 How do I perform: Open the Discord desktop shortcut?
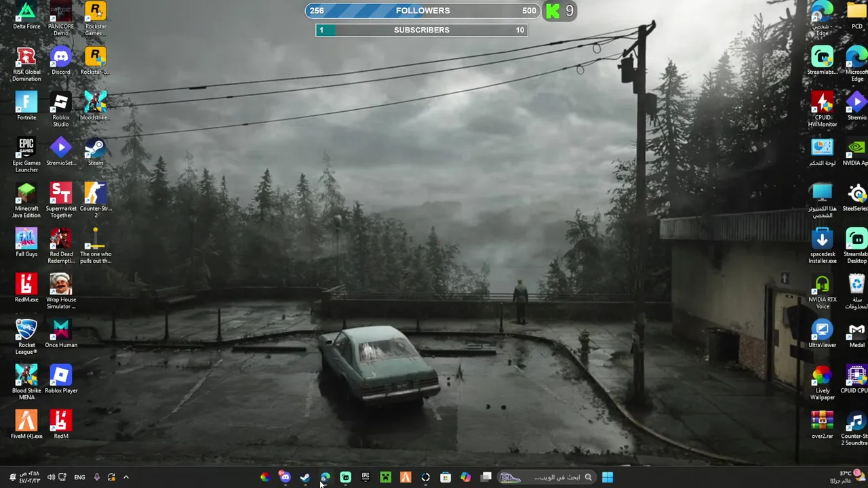[61, 61]
